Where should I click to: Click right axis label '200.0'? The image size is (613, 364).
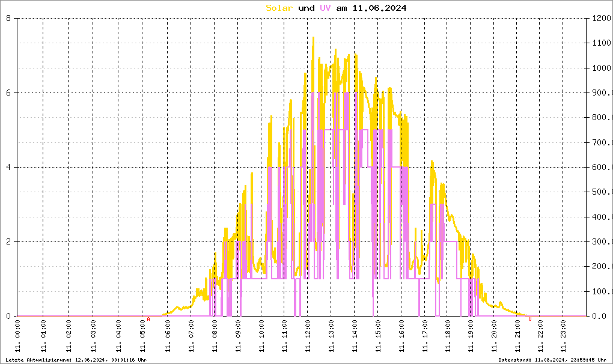click(602, 267)
